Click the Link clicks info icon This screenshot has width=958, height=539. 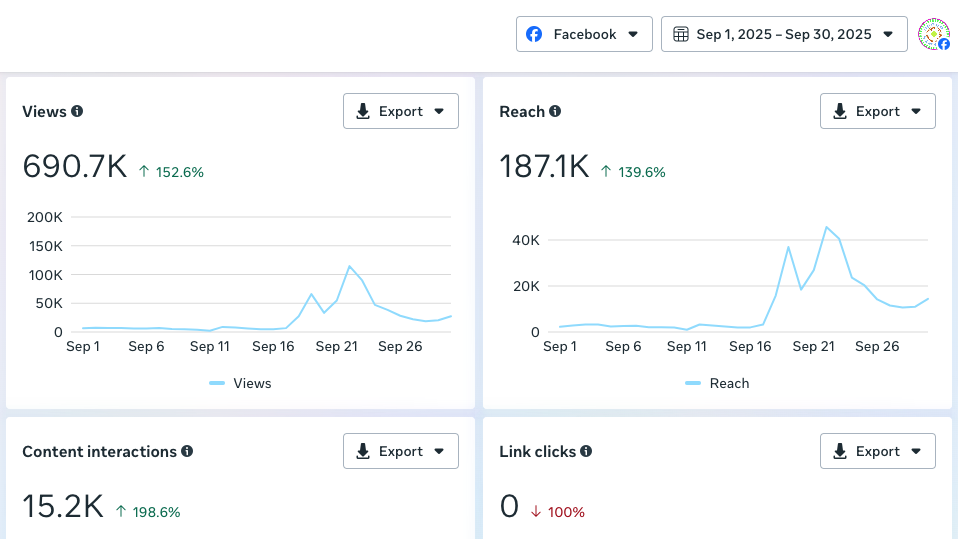click(586, 451)
